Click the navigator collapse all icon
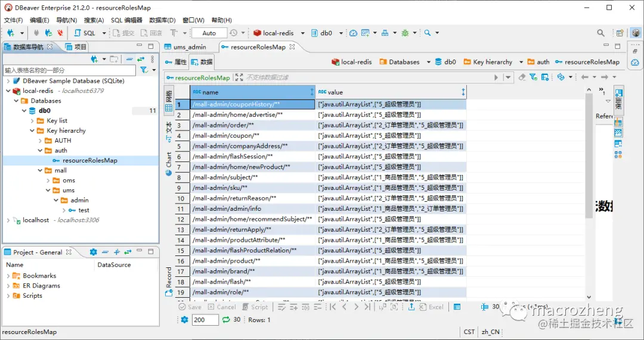The height and width of the screenshot is (340, 644). (x=130, y=59)
